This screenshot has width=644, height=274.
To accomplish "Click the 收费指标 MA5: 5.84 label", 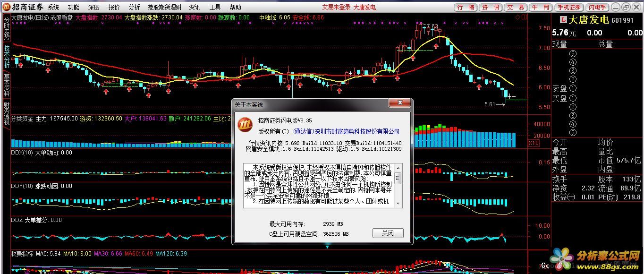I will click(36, 254).
